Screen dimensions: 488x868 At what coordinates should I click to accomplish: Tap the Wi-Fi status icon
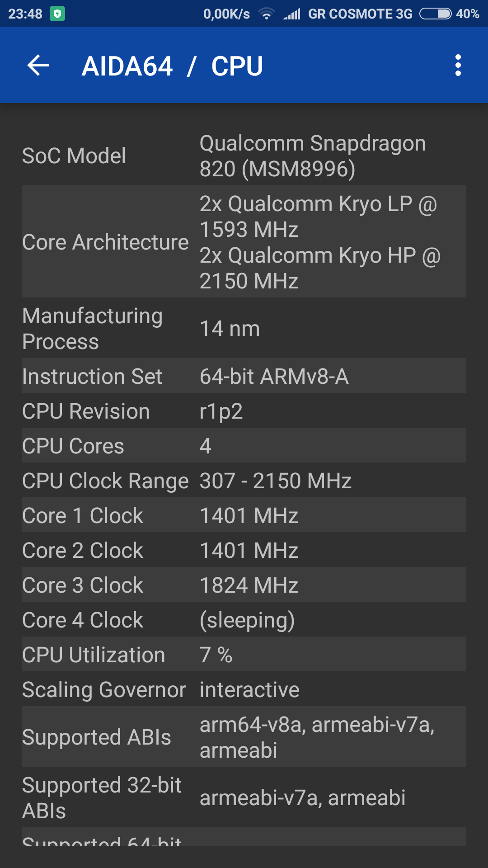click(x=267, y=14)
